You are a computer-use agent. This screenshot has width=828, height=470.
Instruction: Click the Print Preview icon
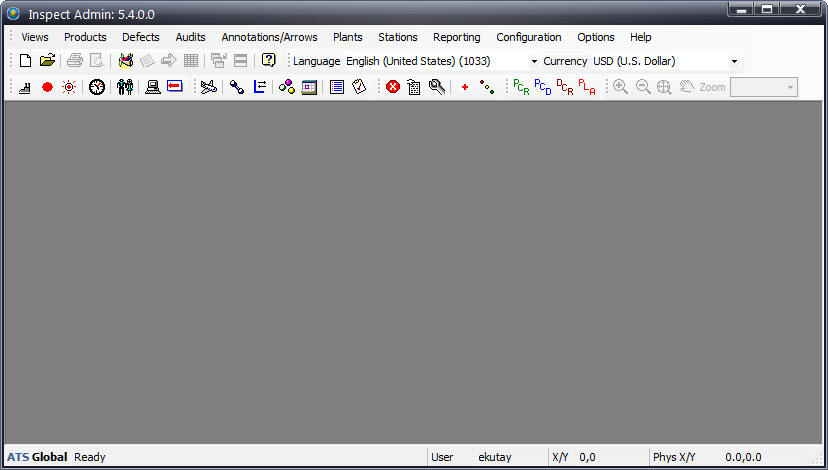(97, 61)
